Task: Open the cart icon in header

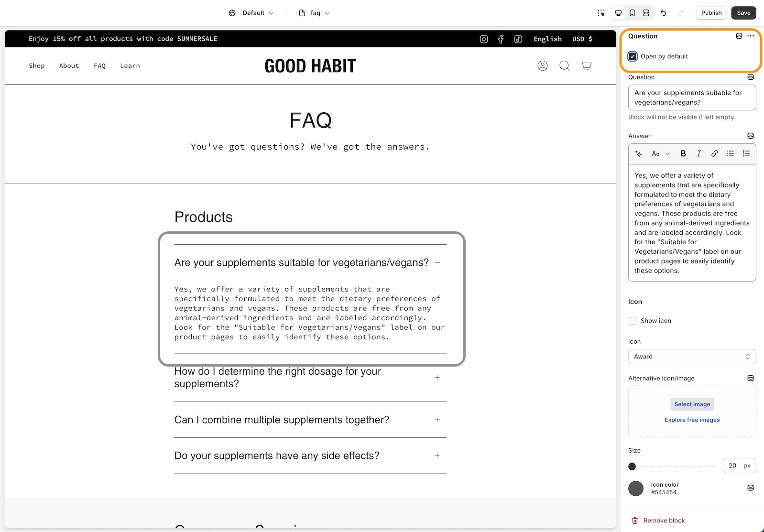Action: (x=586, y=66)
